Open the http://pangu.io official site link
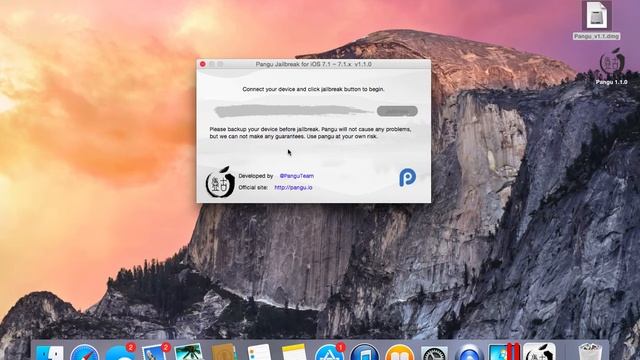640x360 pixels. point(293,187)
